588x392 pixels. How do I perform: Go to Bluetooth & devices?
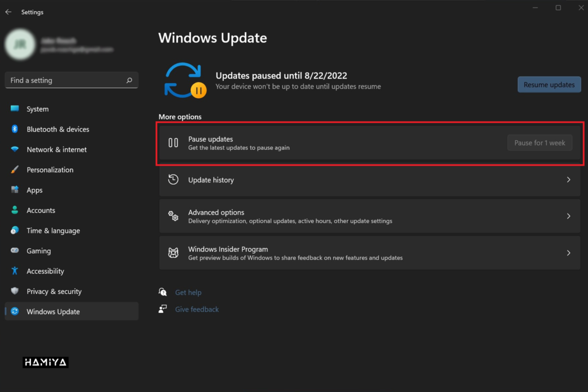[x=71, y=129]
